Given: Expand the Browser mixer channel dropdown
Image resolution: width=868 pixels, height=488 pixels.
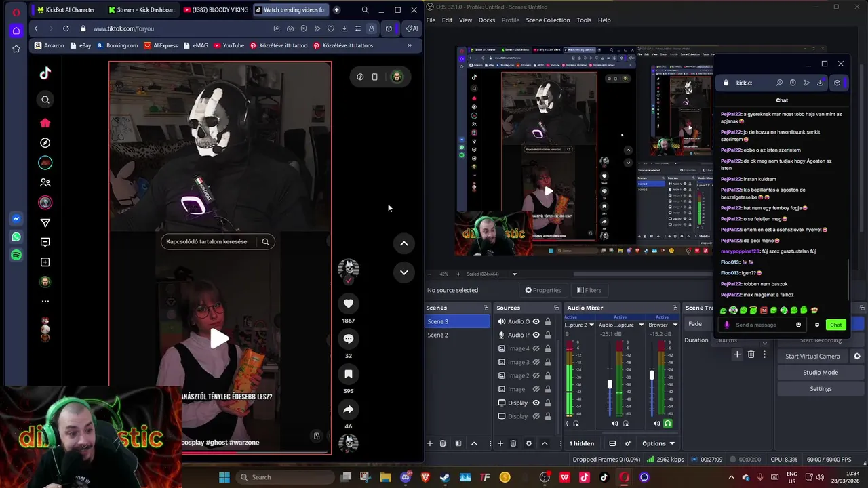Looking at the screenshot, I should click(x=675, y=325).
